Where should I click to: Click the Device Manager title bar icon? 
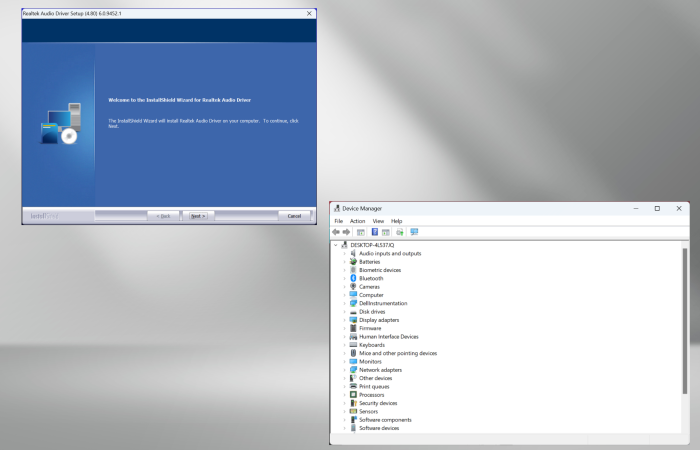(337, 208)
